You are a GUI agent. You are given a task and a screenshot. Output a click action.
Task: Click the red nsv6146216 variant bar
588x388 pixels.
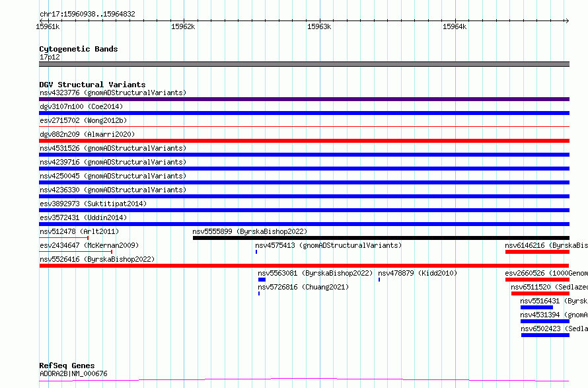(x=537, y=252)
